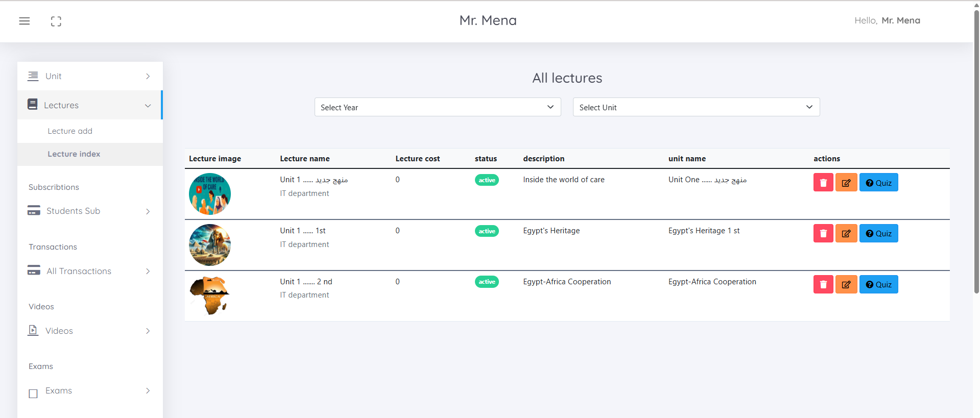980x418 pixels.
Task: Go to Lecture add page
Action: (70, 131)
